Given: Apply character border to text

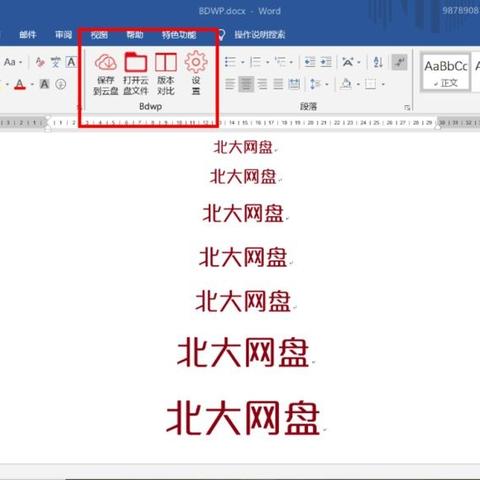Looking at the screenshot, I should click(71, 62).
